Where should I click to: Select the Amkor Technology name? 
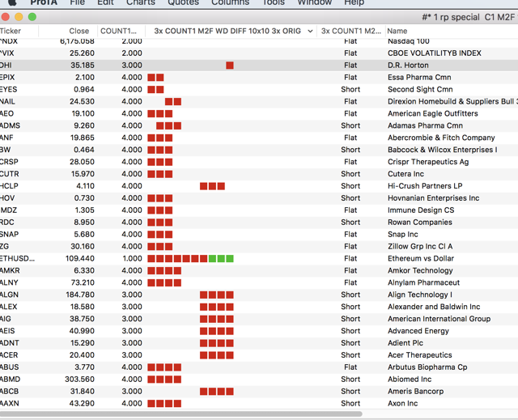(420, 271)
